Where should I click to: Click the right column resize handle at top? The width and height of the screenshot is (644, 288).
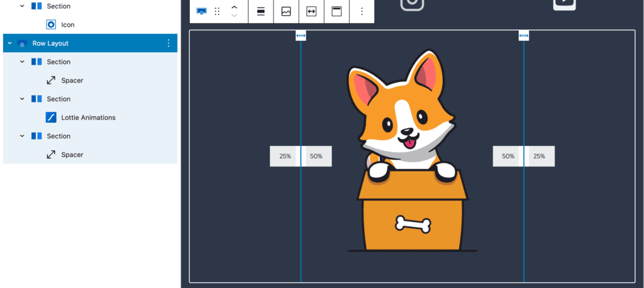pyautogui.click(x=524, y=36)
